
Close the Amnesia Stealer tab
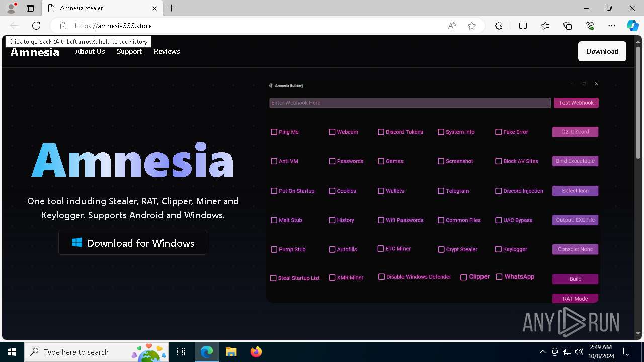[x=154, y=8]
